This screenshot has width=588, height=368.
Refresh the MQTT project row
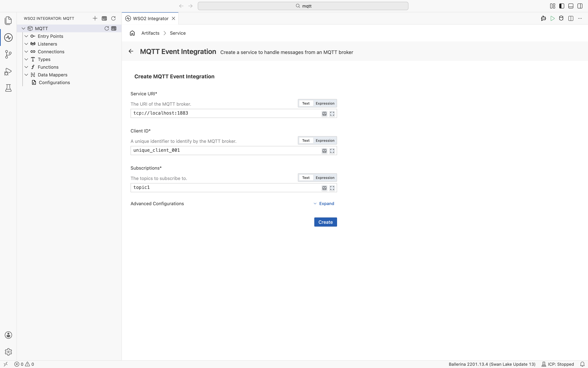click(106, 28)
